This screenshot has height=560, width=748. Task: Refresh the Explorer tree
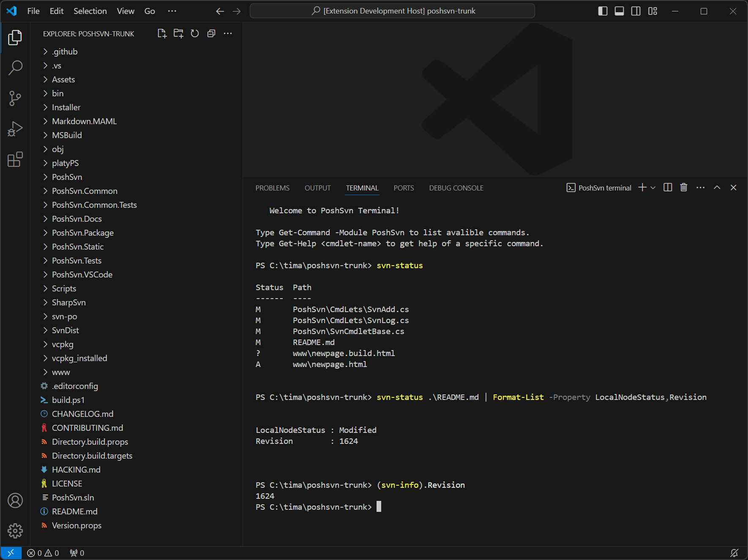195,33
